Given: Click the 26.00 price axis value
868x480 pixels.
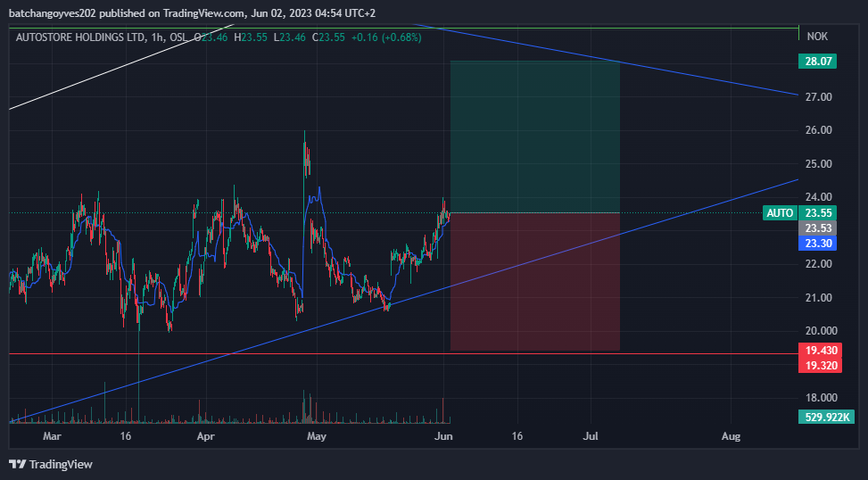Looking at the screenshot, I should 818,130.
